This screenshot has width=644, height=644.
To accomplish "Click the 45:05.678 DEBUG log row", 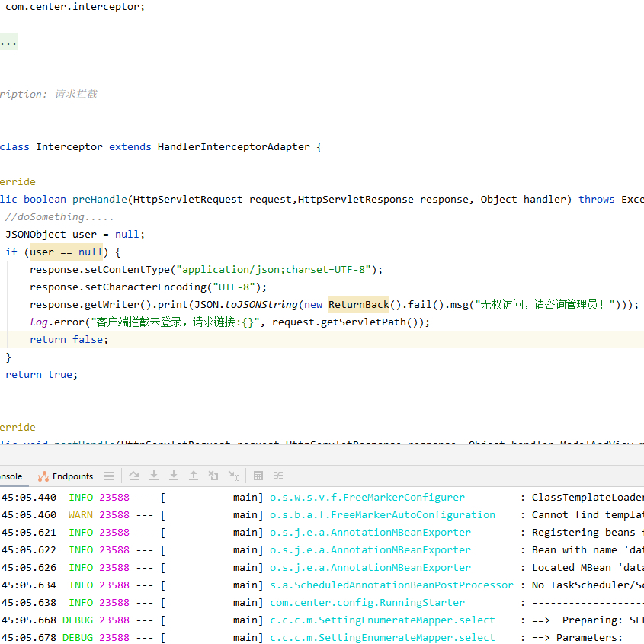I will click(x=322, y=637).
